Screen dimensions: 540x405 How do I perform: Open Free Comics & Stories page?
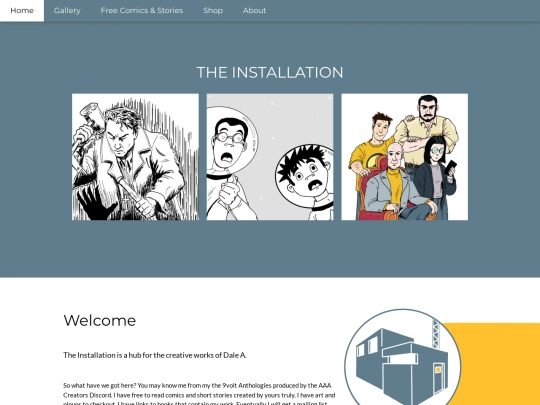(x=142, y=11)
